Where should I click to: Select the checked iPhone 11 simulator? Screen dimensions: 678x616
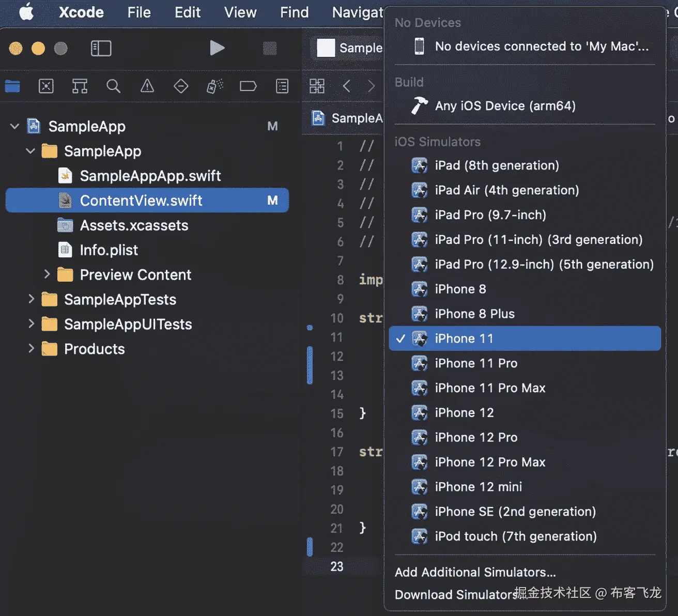click(x=525, y=338)
